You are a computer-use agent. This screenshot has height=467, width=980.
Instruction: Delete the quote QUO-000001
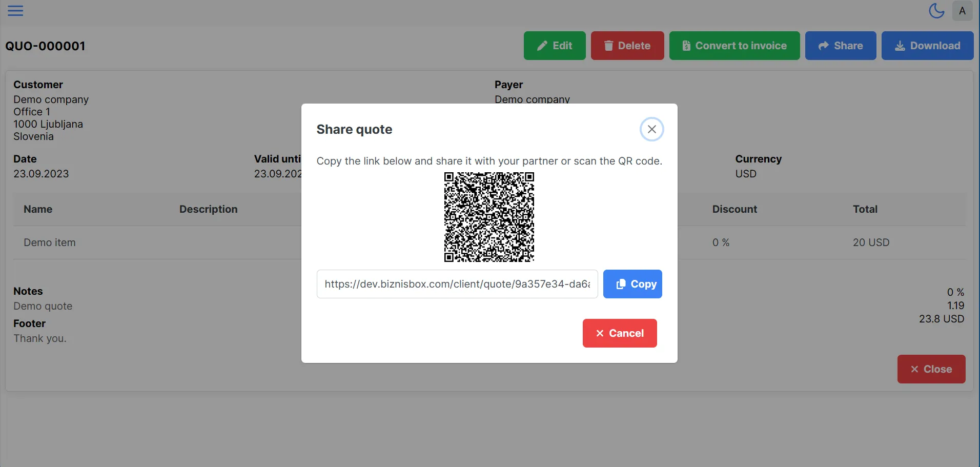627,46
